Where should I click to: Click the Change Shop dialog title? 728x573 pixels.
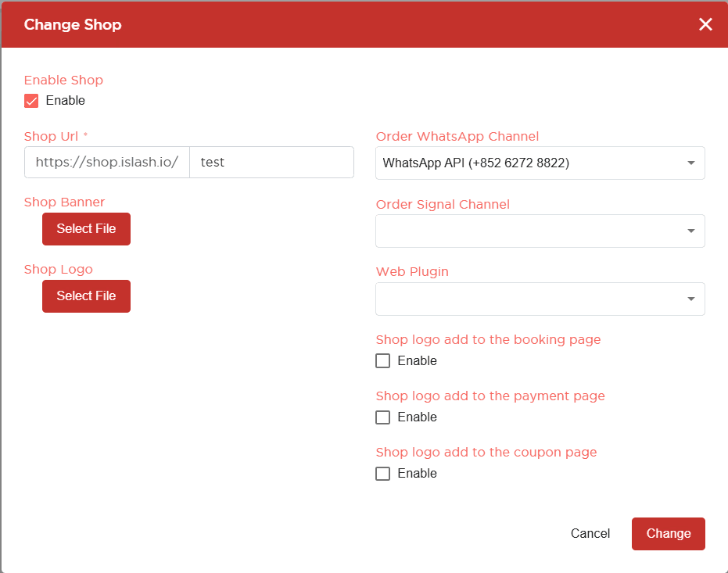point(73,24)
